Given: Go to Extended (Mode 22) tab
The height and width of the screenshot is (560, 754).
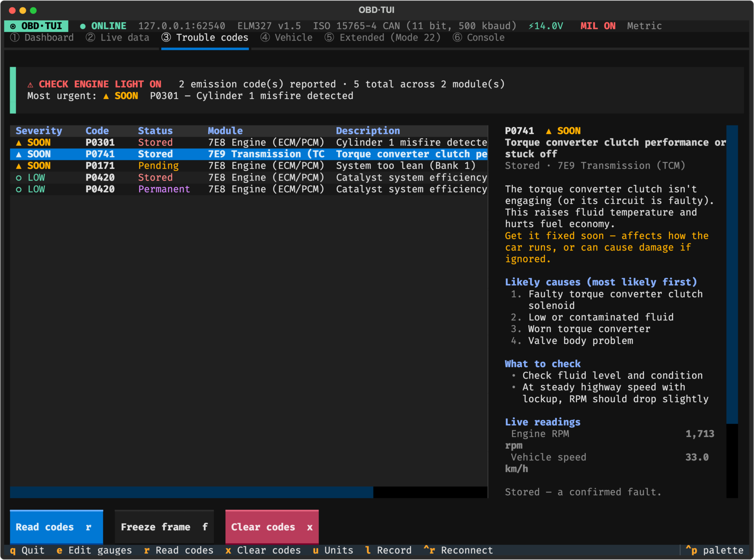Looking at the screenshot, I should (x=383, y=38).
